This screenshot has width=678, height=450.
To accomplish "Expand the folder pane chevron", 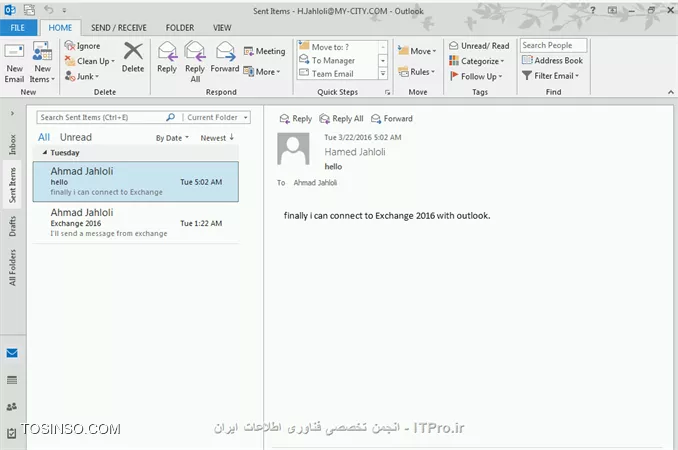I will pyautogui.click(x=13, y=113).
